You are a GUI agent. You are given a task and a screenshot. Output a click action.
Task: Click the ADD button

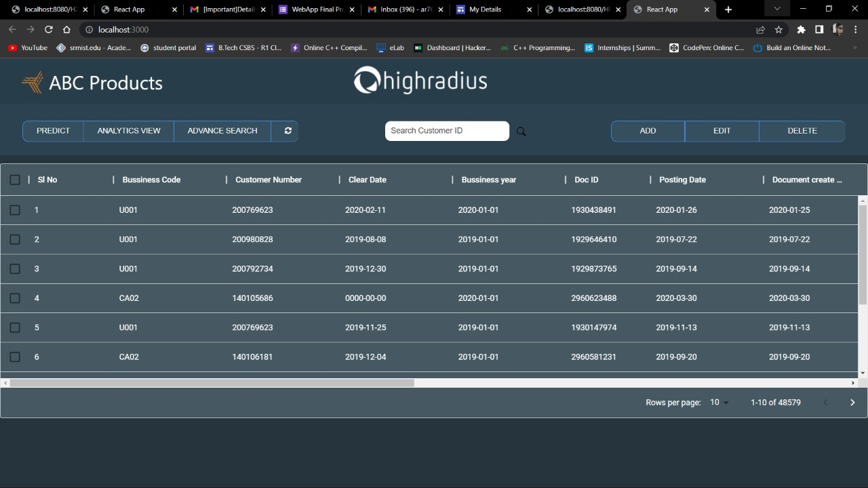coord(647,131)
